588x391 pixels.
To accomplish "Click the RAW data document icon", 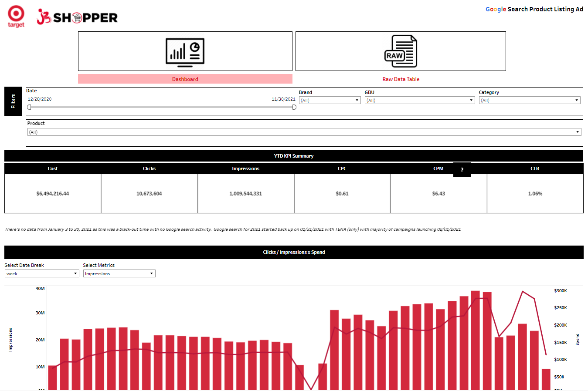I will coord(400,51).
